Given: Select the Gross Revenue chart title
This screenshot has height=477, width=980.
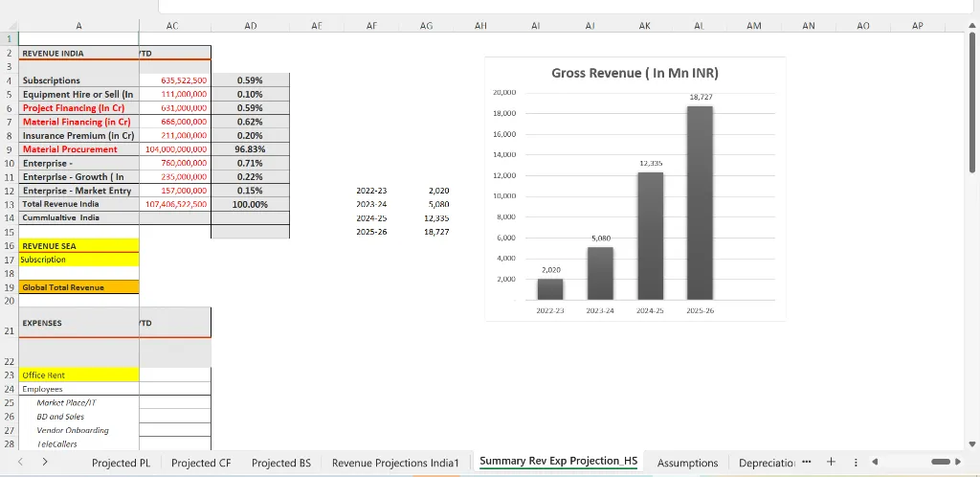Looking at the screenshot, I should tap(635, 73).
